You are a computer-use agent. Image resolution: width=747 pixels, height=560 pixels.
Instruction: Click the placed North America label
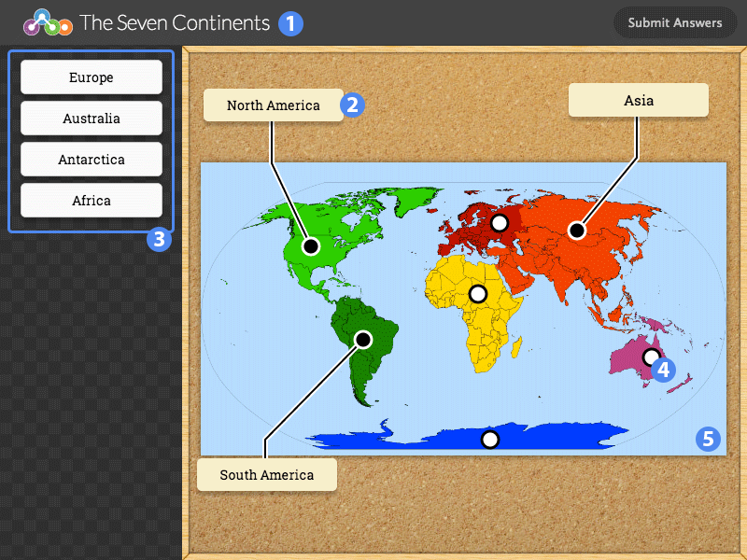[x=273, y=105]
